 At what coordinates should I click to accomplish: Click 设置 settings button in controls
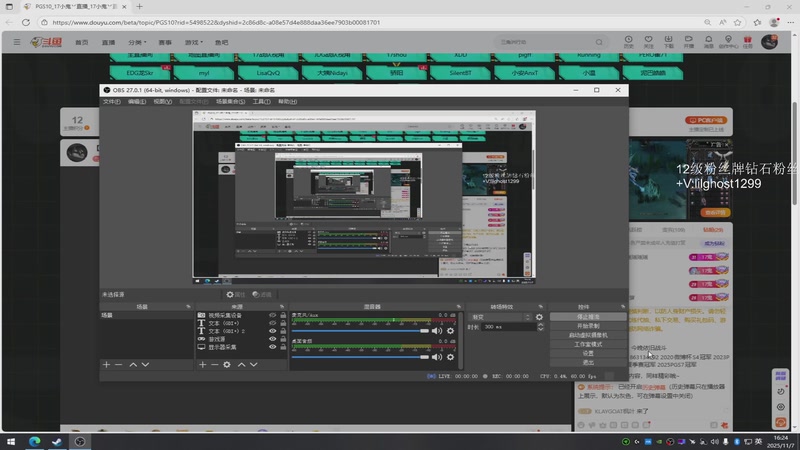click(x=588, y=353)
